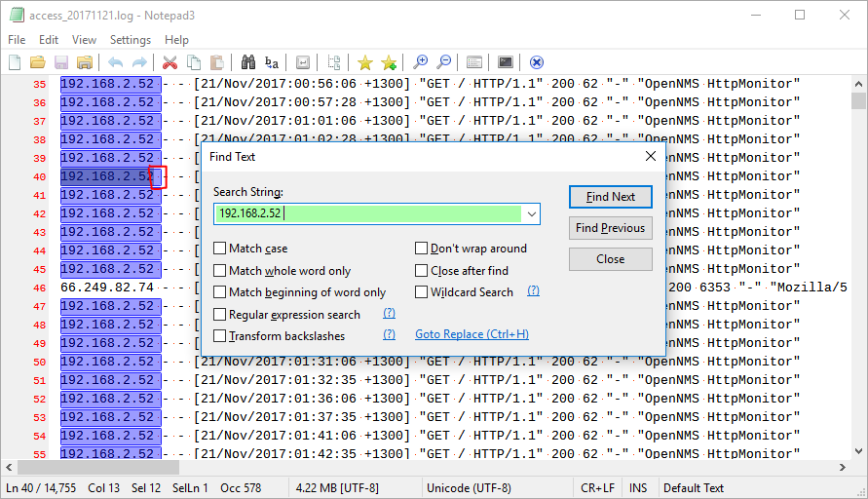Enable Close after find
The height and width of the screenshot is (499, 868).
421,270
